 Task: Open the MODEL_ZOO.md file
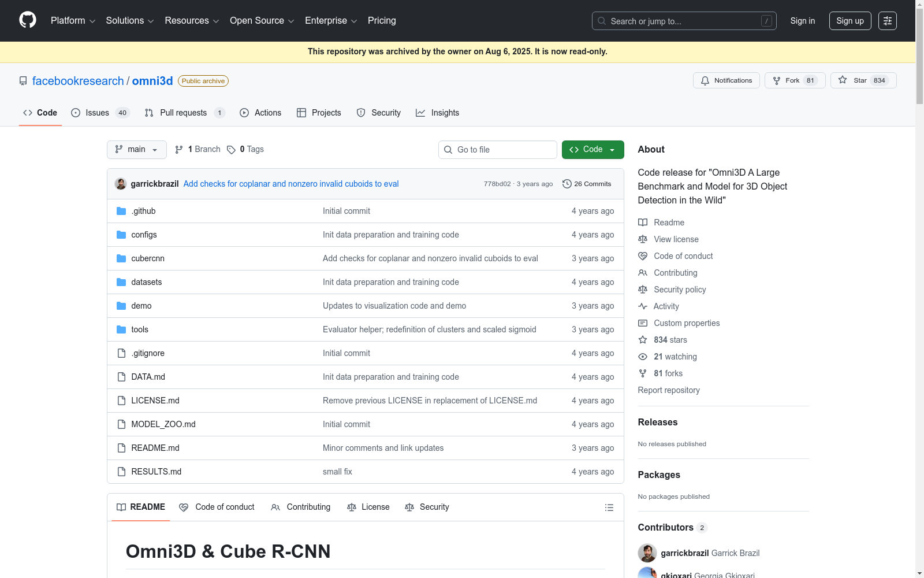tap(163, 424)
